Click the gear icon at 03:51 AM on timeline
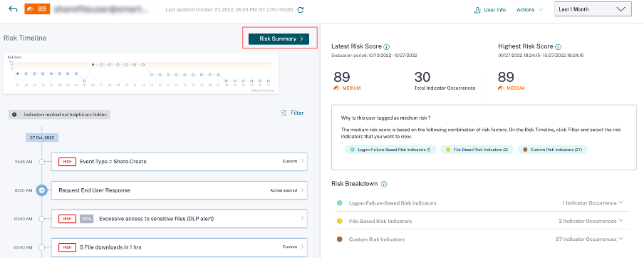Screen dimensions: 644x258 tap(41, 190)
